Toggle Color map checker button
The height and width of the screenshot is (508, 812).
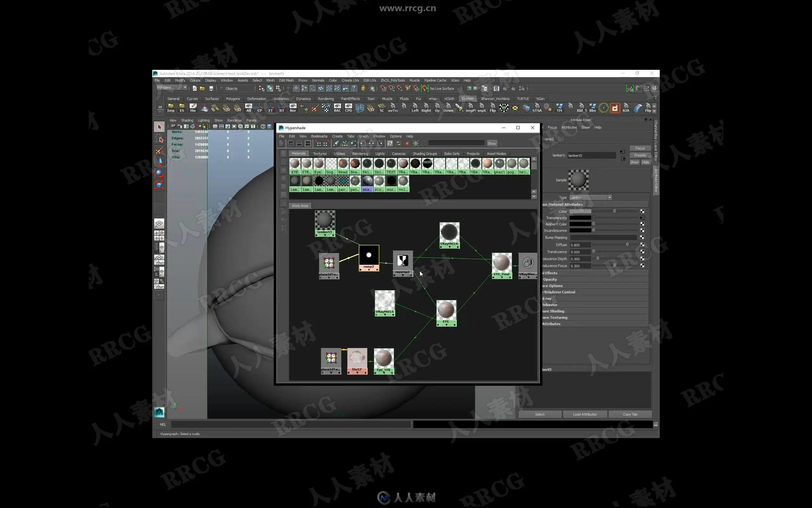(x=642, y=211)
